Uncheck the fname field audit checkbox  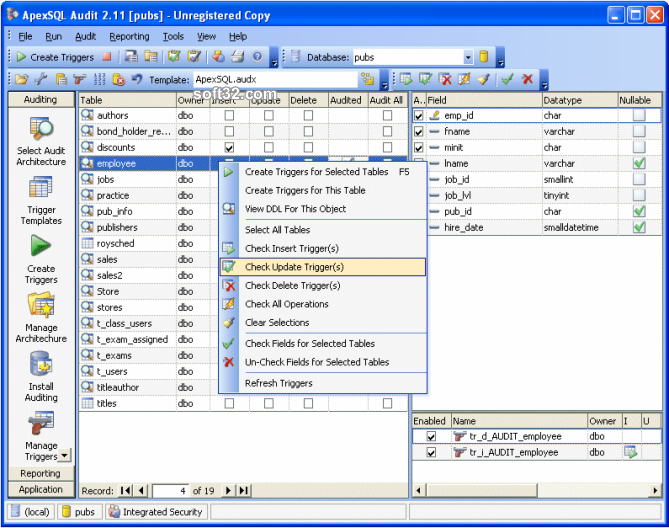(419, 131)
